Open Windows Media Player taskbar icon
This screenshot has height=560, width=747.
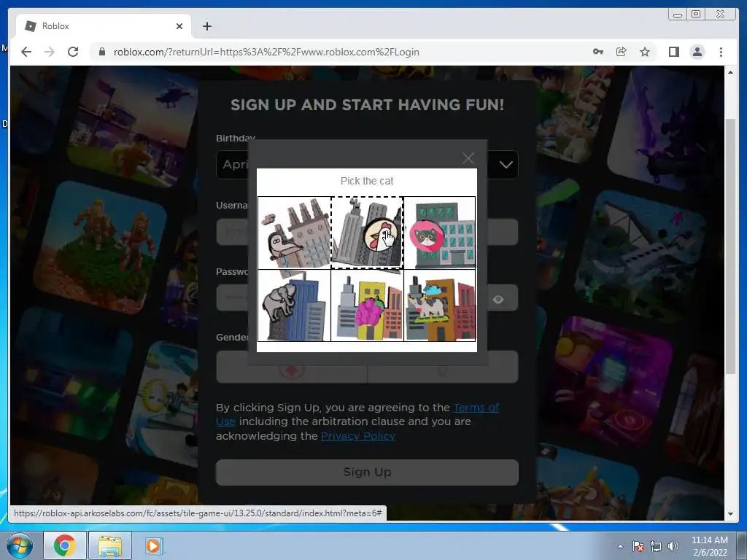[x=153, y=545]
